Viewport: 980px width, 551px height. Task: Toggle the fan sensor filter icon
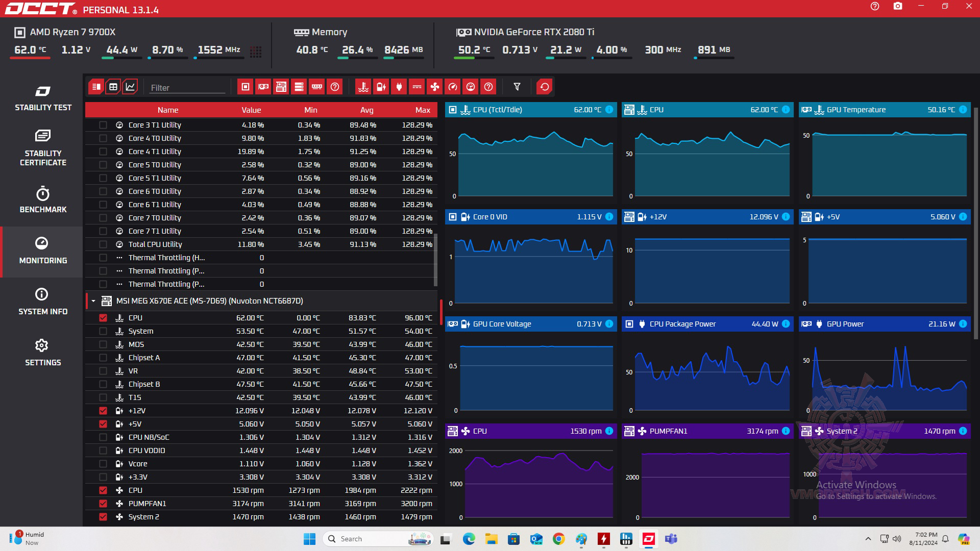tap(435, 87)
